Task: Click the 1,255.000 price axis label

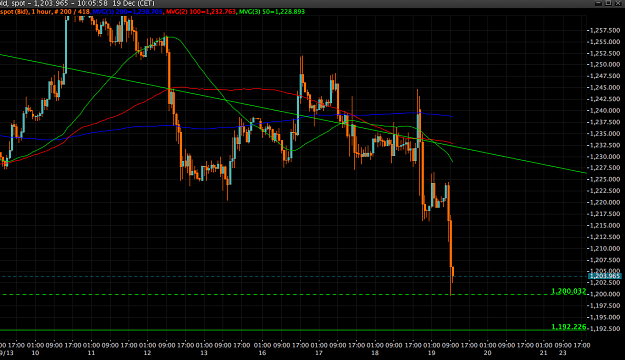Action: click(x=605, y=42)
